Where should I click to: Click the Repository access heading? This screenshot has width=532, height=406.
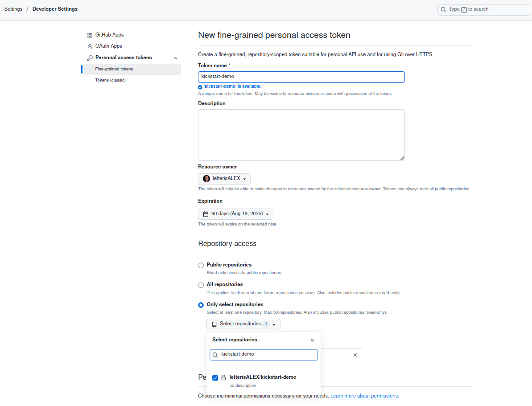point(227,244)
